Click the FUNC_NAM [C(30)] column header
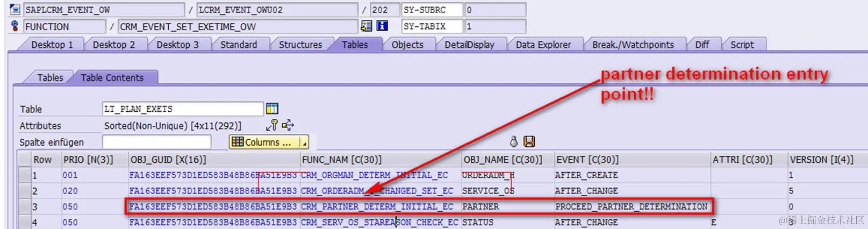 pyautogui.click(x=381, y=160)
